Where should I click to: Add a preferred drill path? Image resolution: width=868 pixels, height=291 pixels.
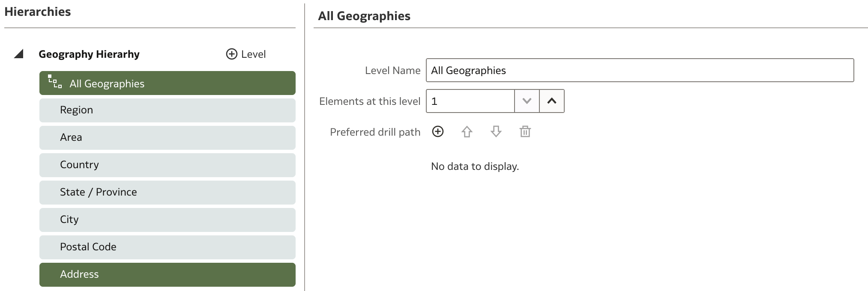point(438,131)
